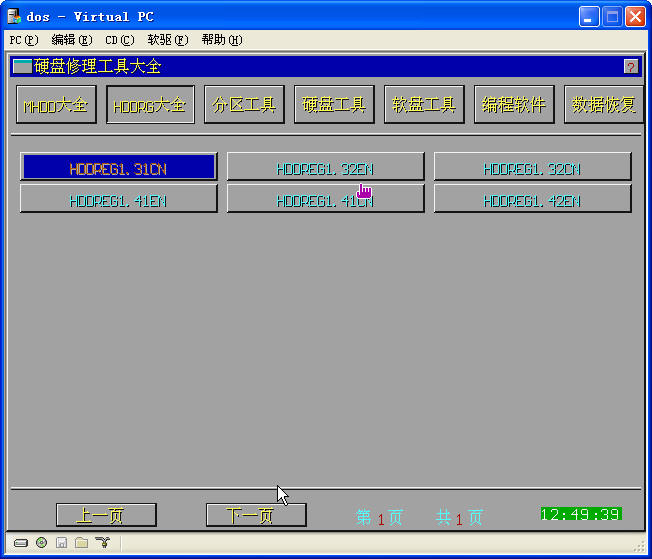The height and width of the screenshot is (559, 652).
Task: Launch HDDREG1.41EN
Action: (x=119, y=199)
